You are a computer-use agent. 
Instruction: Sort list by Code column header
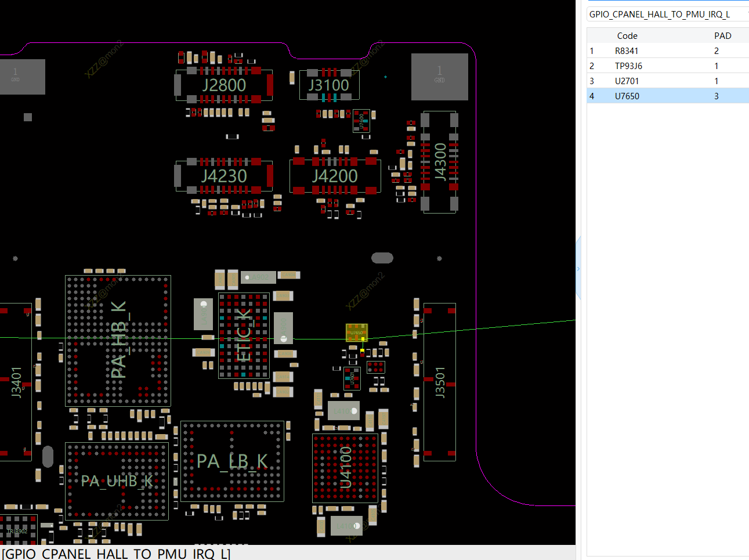[627, 36]
